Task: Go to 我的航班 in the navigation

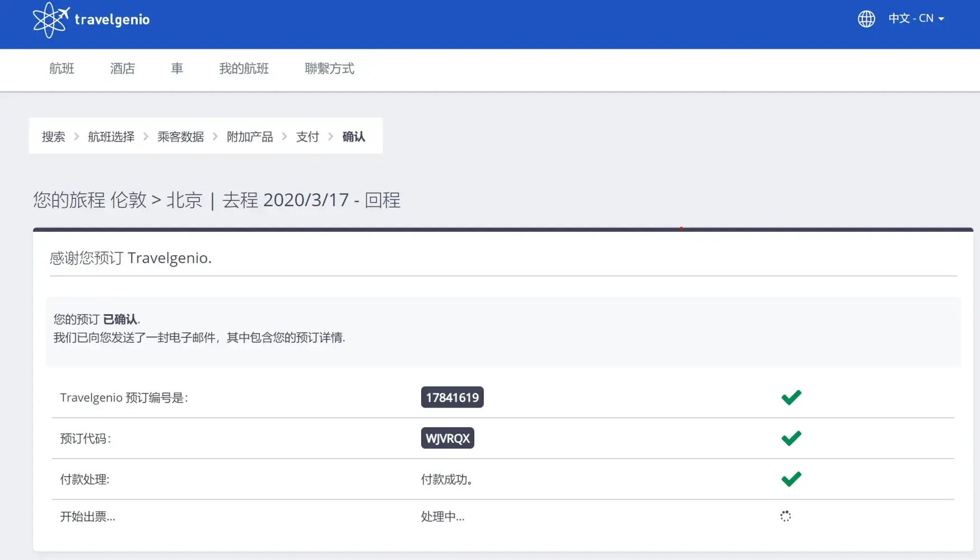Action: click(244, 68)
